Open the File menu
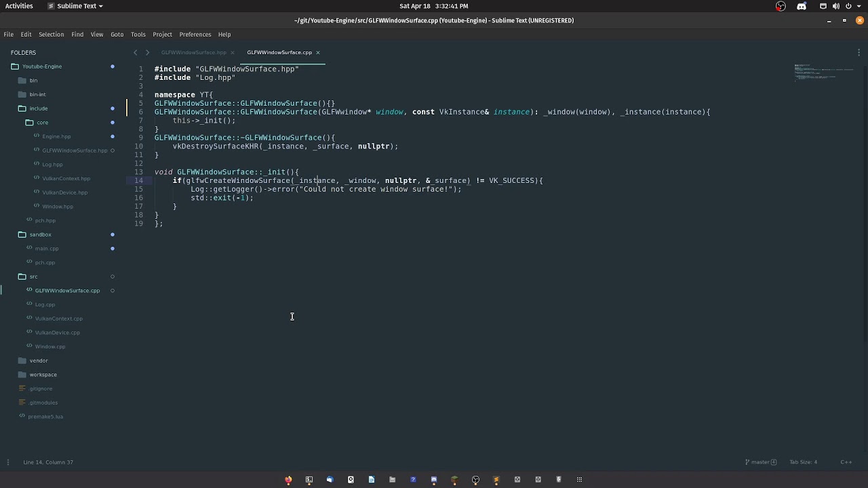Image resolution: width=868 pixels, height=488 pixels. pos(9,35)
